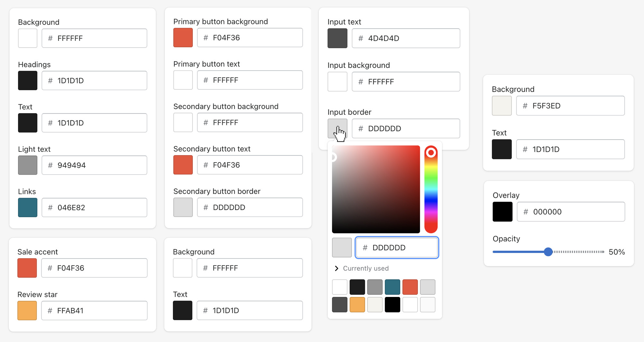Open the Secondary button text swatch
The height and width of the screenshot is (342, 644).
[x=183, y=165]
